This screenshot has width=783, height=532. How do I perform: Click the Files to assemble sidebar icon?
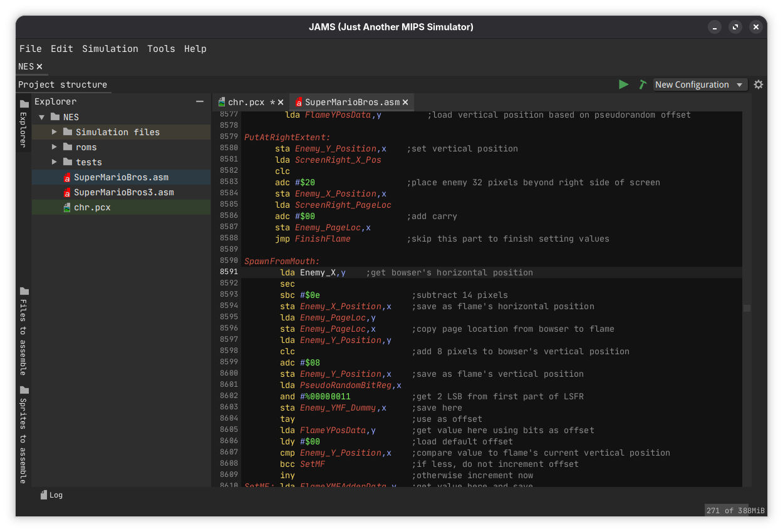pos(23,291)
